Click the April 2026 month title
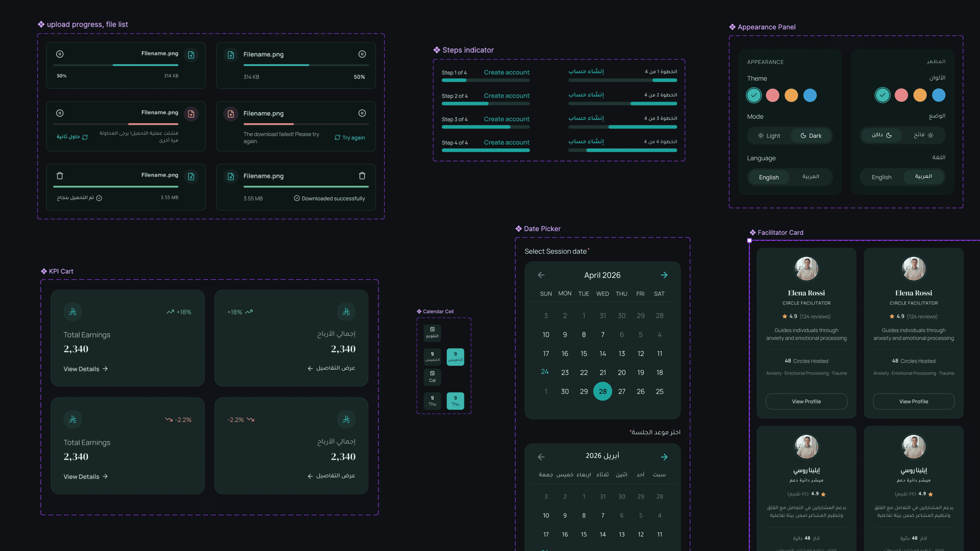Image resolution: width=980 pixels, height=551 pixels. (602, 275)
